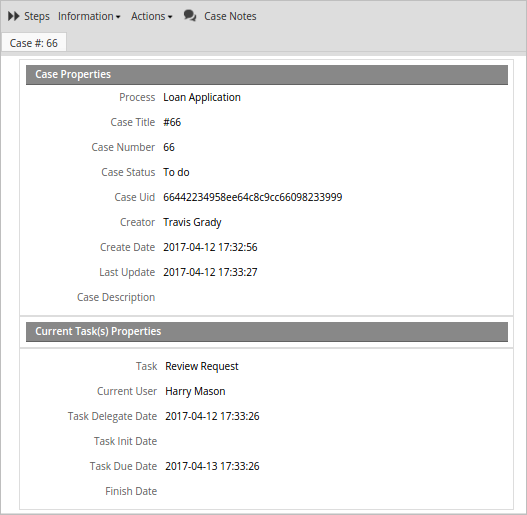Click the Case Uid value text

253,197
